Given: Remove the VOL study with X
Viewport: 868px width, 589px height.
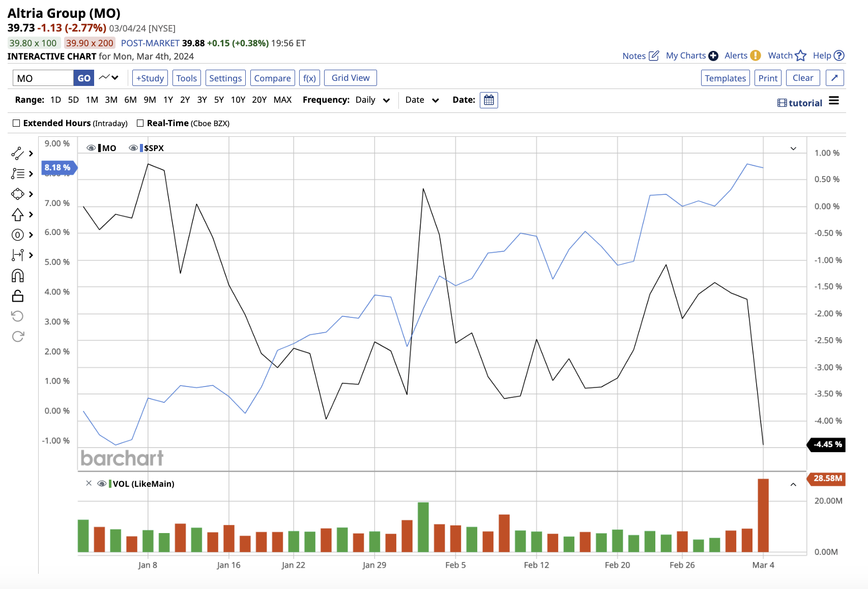Looking at the screenshot, I should [x=89, y=483].
